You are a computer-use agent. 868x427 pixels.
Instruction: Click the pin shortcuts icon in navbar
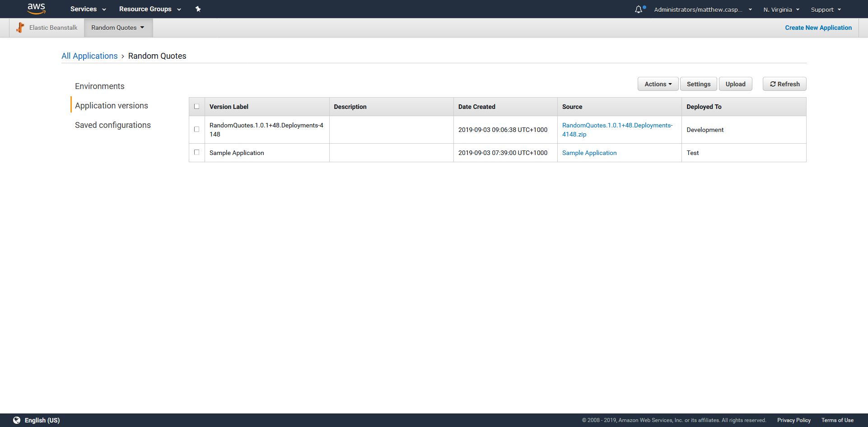click(x=198, y=9)
